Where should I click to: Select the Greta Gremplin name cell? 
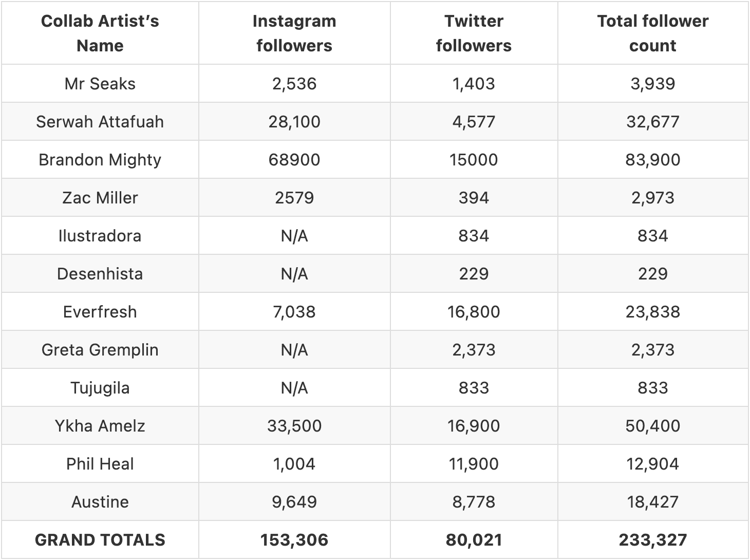pyautogui.click(x=100, y=350)
